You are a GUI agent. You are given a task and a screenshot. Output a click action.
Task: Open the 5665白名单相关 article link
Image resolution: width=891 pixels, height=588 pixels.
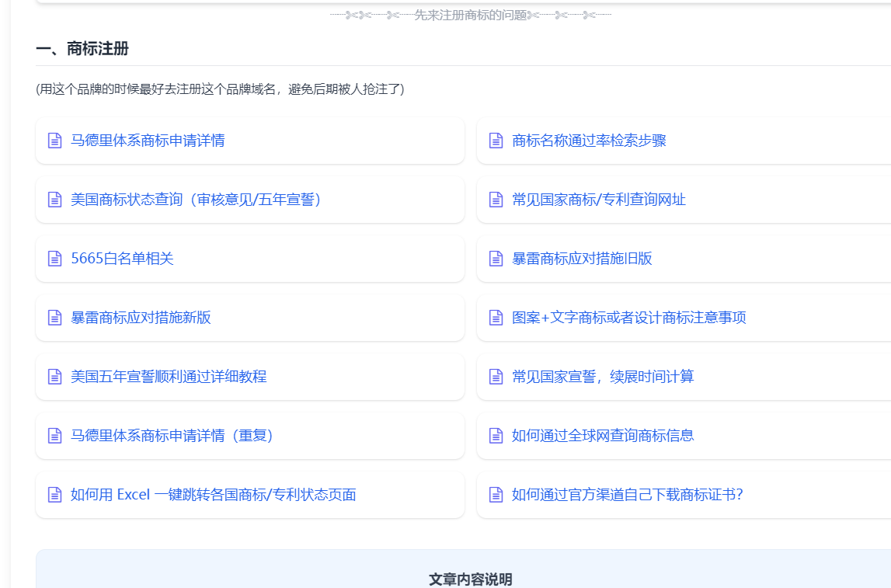pyautogui.click(x=122, y=259)
